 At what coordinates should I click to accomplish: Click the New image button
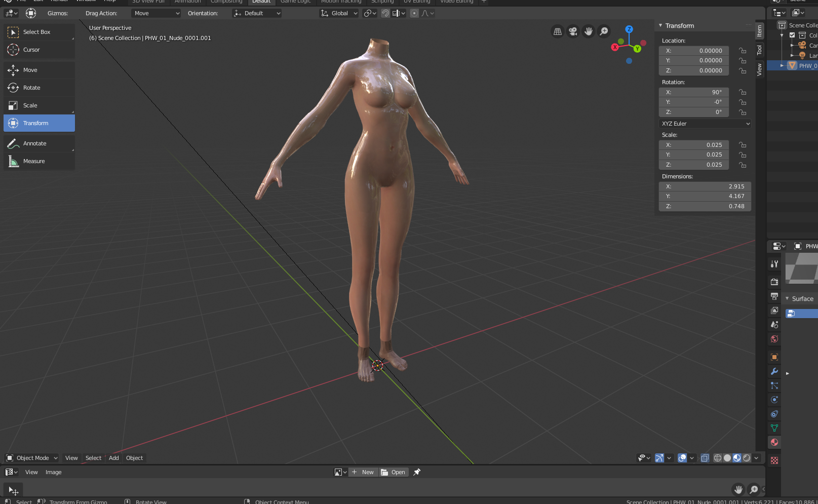coord(363,472)
